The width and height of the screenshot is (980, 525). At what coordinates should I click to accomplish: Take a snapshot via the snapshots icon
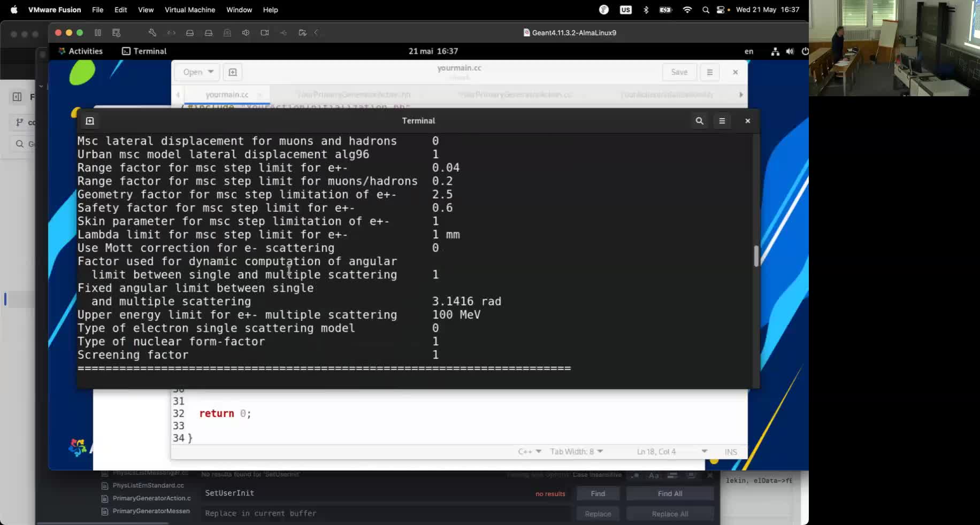(x=116, y=33)
